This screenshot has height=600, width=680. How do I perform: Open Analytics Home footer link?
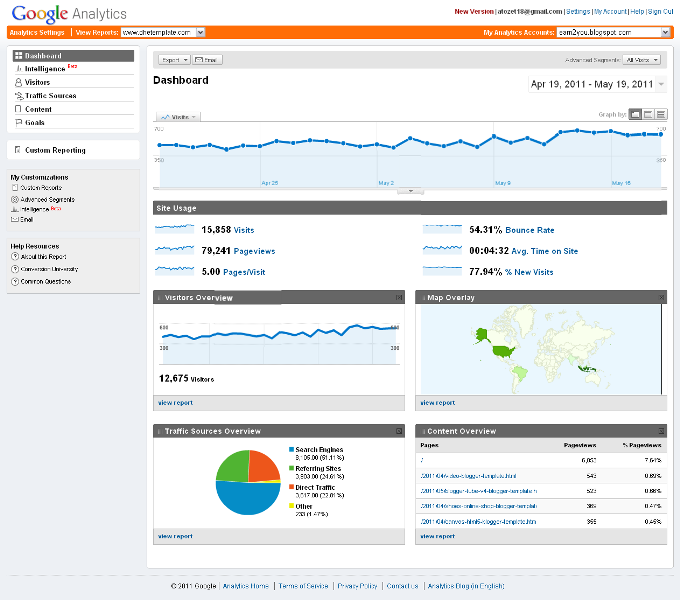pos(246,586)
